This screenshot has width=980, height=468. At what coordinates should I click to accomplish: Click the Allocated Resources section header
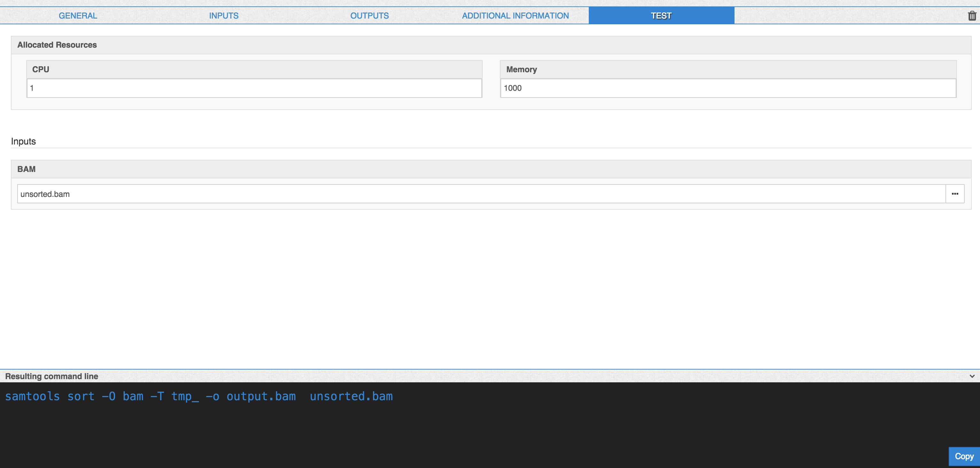(x=491, y=45)
